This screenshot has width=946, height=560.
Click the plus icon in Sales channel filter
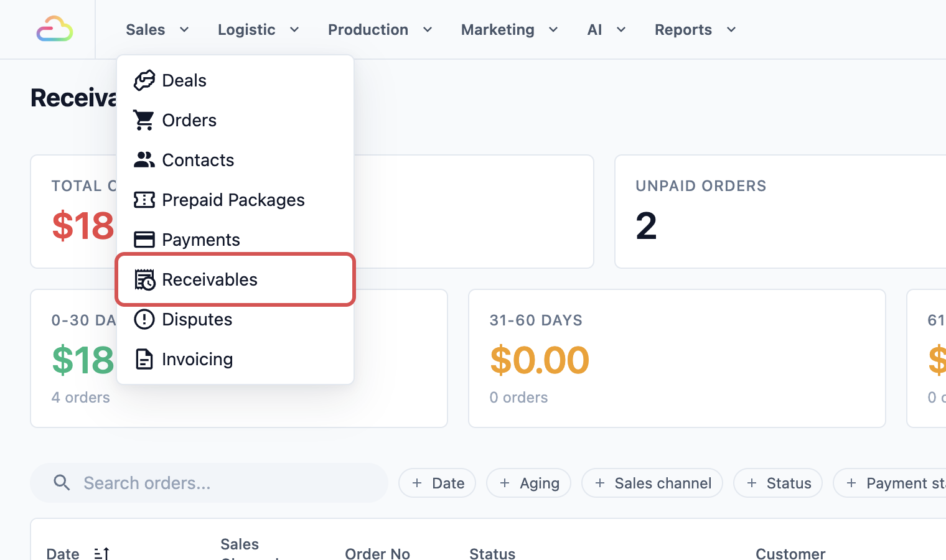point(600,483)
